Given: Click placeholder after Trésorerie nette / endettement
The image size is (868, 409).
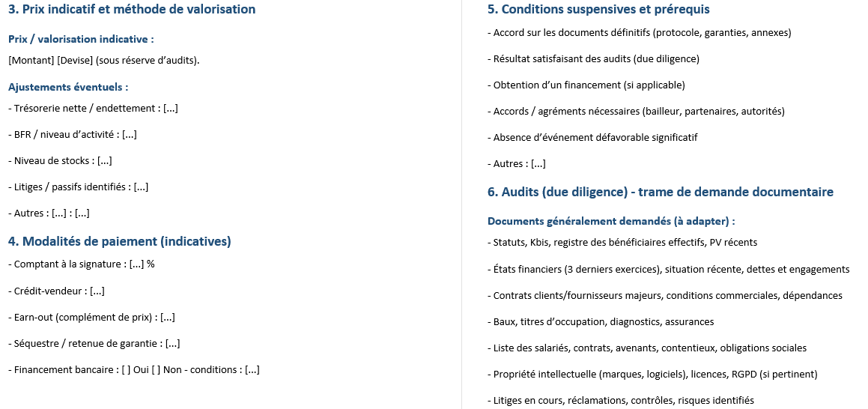Looking at the screenshot, I should pyautogui.click(x=170, y=109).
